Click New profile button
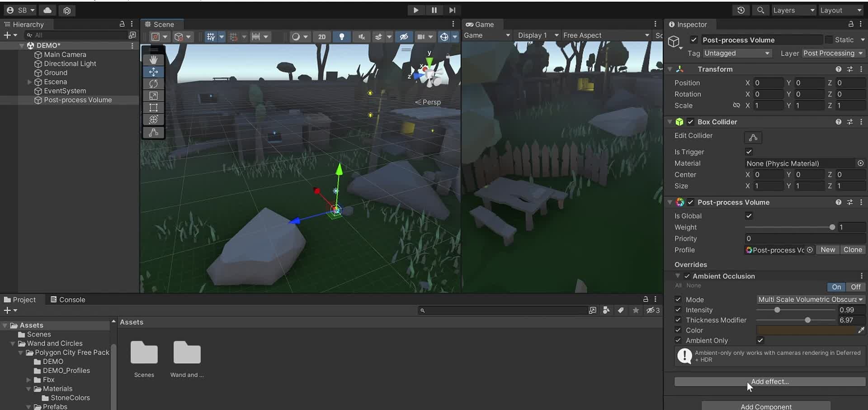This screenshot has width=868, height=410. point(828,250)
